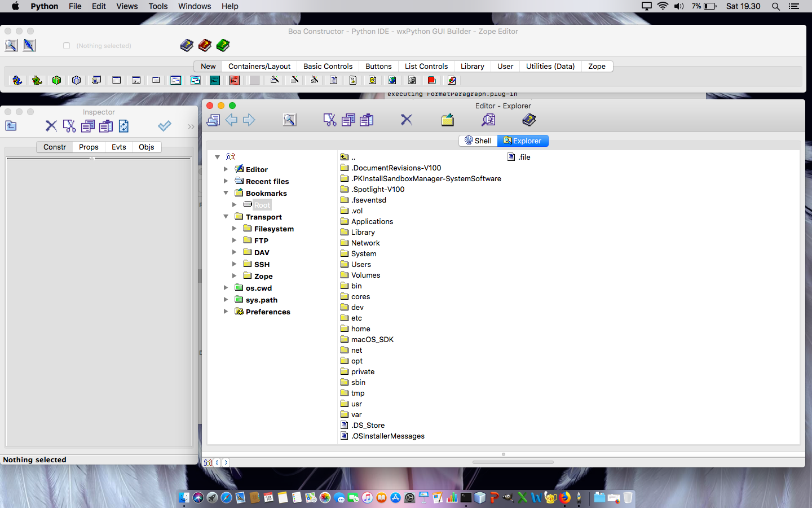Open the Tools menu in menu bar
812x508 pixels.
158,6
